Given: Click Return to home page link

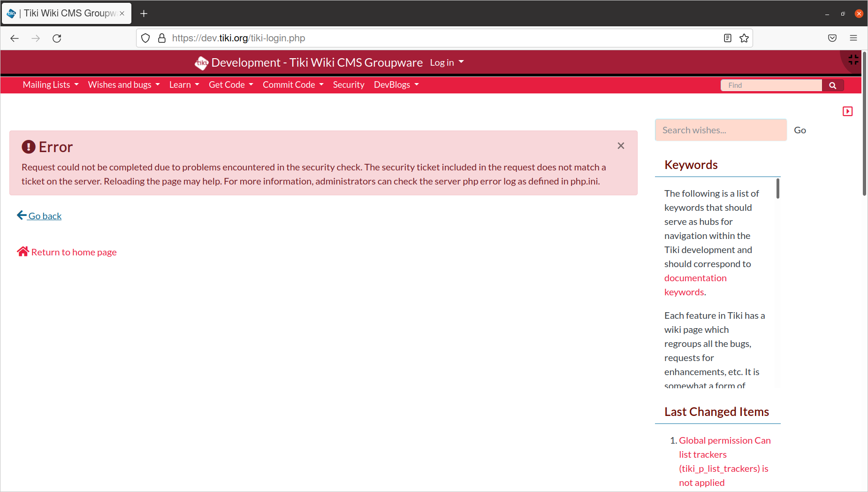Looking at the screenshot, I should point(67,252).
